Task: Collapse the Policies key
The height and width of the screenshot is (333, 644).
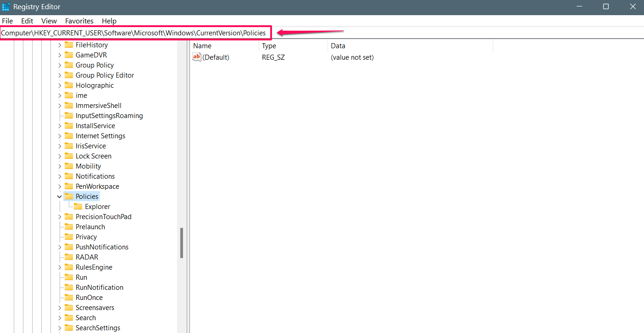Action: (x=60, y=197)
